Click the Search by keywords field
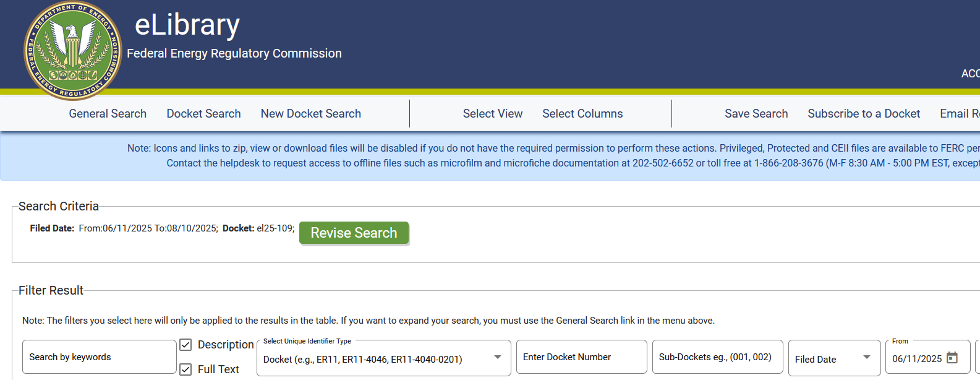 tap(99, 357)
